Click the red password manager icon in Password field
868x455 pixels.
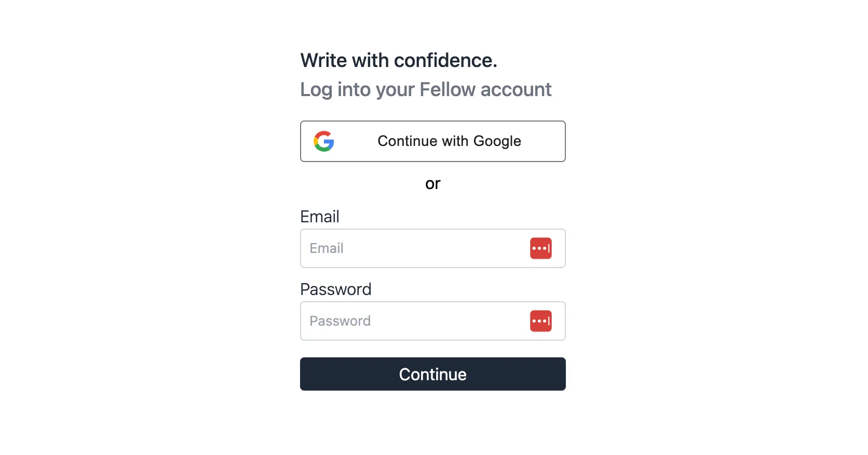pos(541,321)
